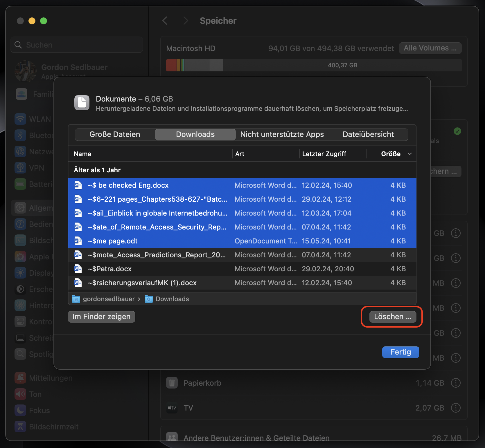Click the file icon of ~$me page.odt
The width and height of the screenshot is (485, 448).
pyautogui.click(x=78, y=241)
